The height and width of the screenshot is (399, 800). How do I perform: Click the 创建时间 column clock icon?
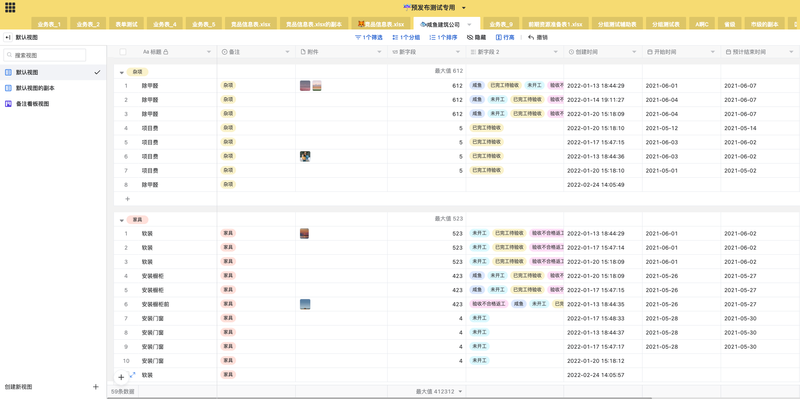(571, 52)
